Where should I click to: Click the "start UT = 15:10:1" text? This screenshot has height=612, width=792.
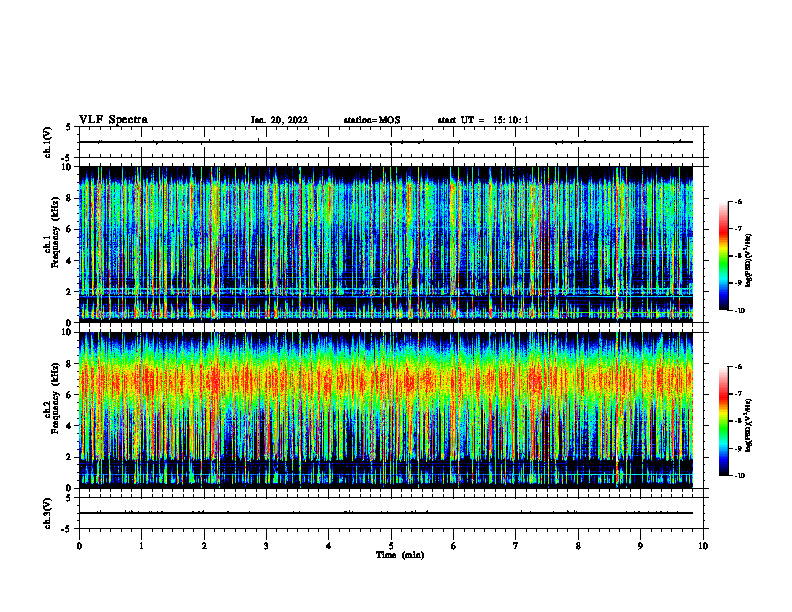pyautogui.click(x=483, y=120)
